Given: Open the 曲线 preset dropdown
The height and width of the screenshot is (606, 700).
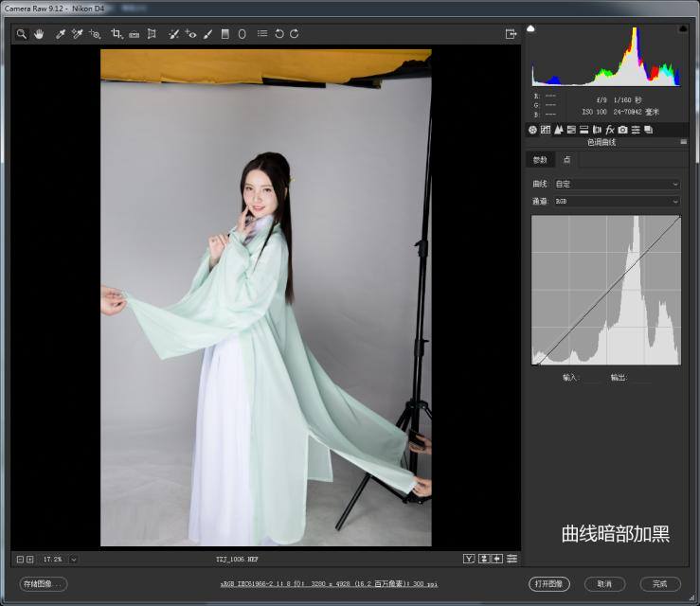Looking at the screenshot, I should pos(616,184).
